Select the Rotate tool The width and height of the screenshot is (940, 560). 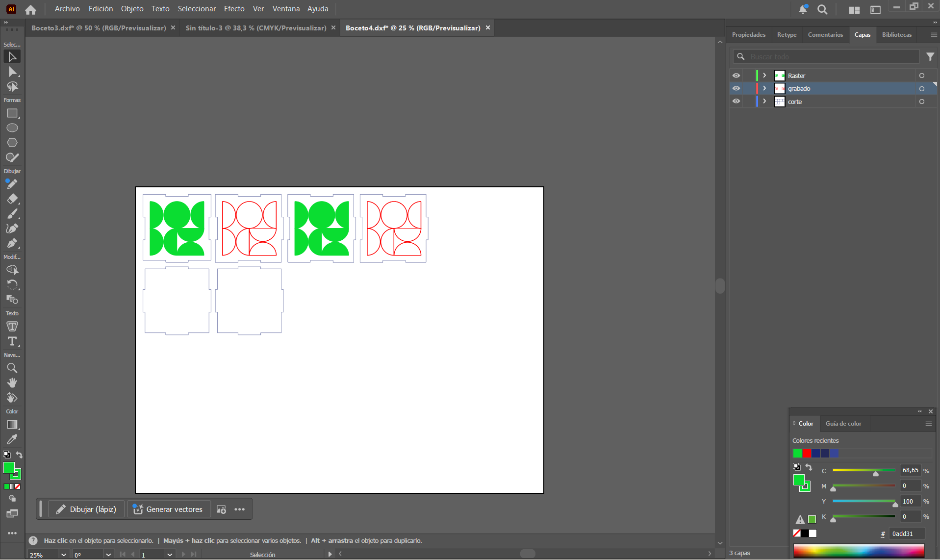[x=12, y=284]
